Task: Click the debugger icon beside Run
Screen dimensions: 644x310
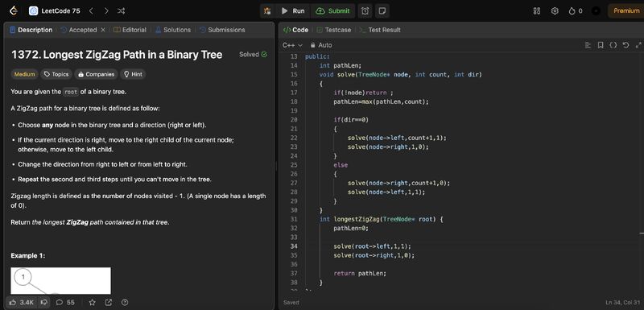Action: [x=267, y=11]
